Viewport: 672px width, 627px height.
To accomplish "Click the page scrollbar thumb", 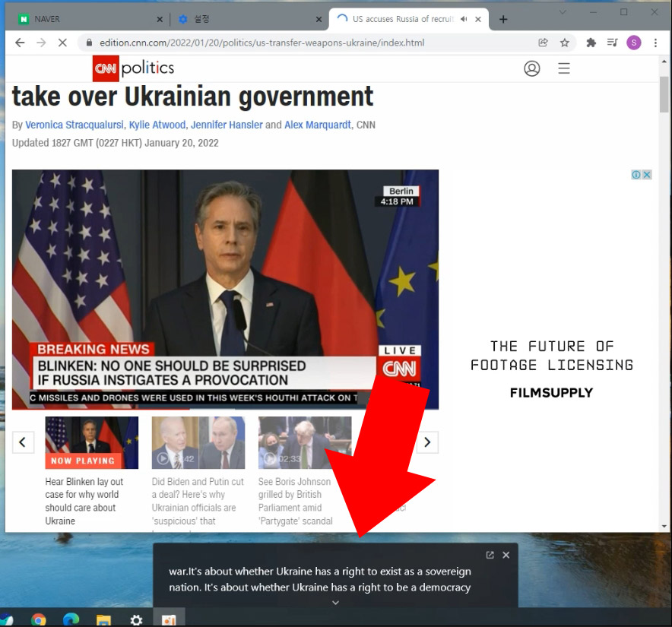I will pyautogui.click(x=664, y=94).
